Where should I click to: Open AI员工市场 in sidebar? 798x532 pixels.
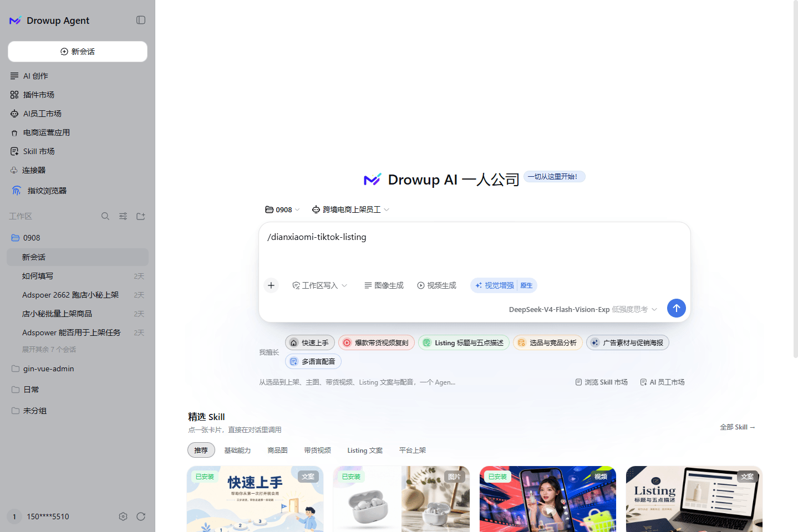pos(78,114)
